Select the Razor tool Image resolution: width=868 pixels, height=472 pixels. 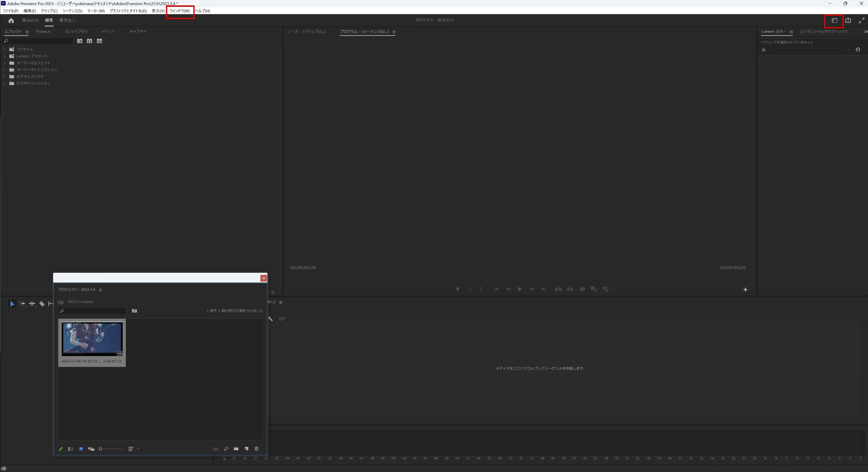[x=42, y=304]
